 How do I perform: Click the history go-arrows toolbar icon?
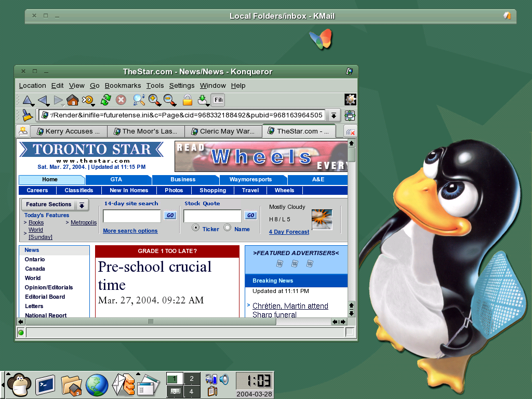click(88, 100)
